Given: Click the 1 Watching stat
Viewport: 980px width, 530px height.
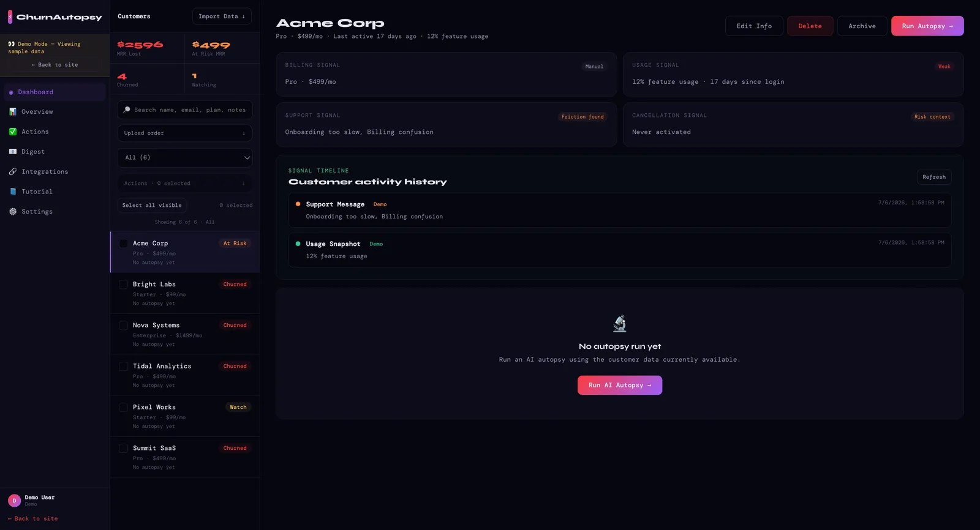Looking at the screenshot, I should (222, 79).
